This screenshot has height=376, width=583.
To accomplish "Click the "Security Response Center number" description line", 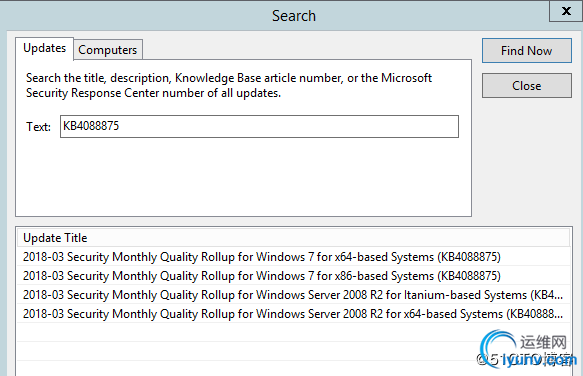I will [x=153, y=93].
